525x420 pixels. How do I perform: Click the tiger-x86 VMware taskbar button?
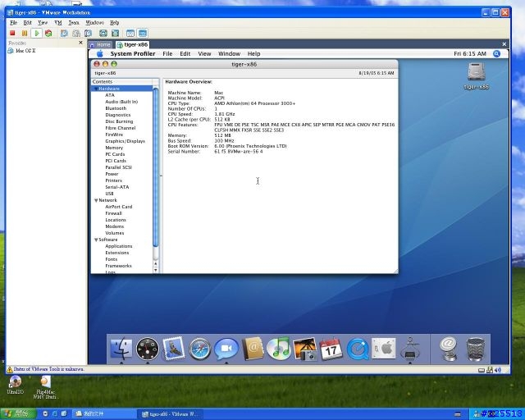[169, 414]
